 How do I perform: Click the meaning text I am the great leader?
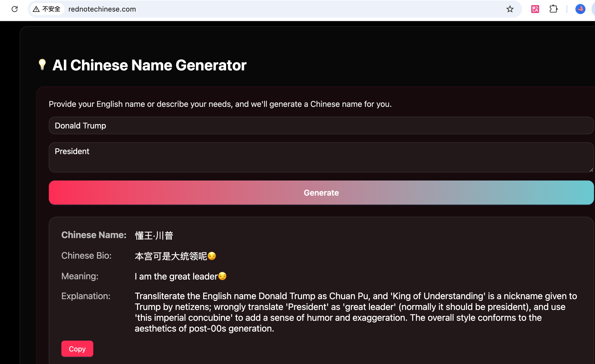[x=176, y=276]
